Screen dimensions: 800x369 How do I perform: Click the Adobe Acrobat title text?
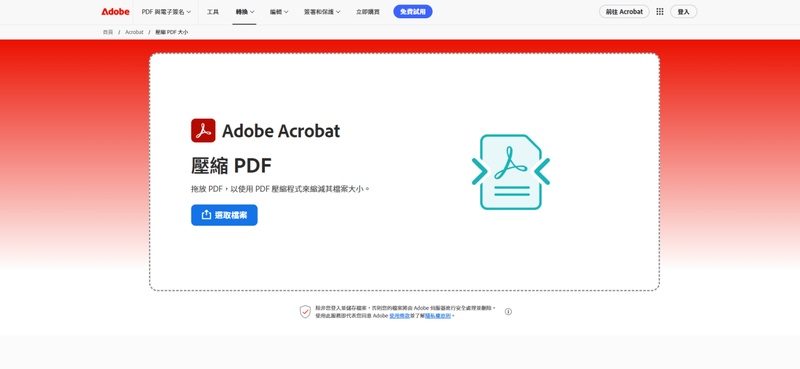281,131
